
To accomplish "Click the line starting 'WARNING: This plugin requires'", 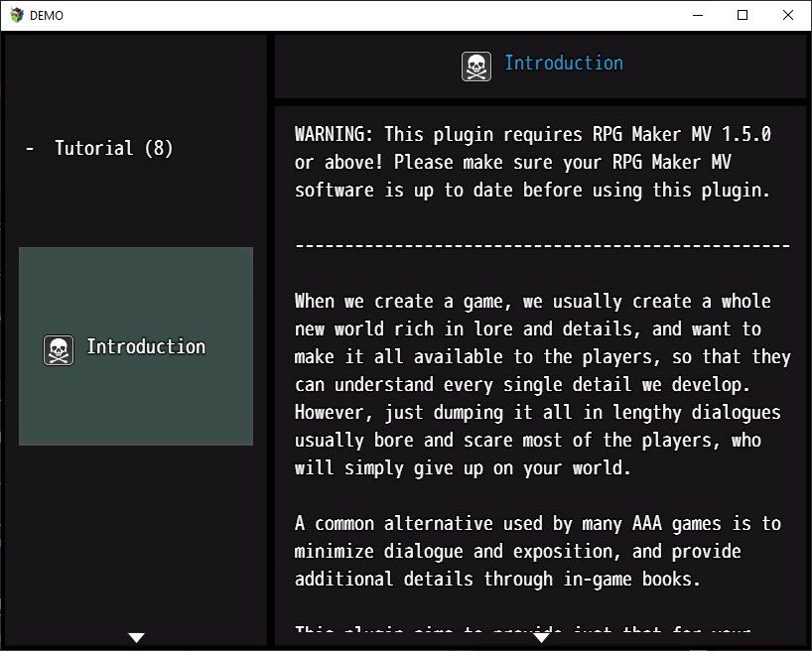I will (x=533, y=135).
